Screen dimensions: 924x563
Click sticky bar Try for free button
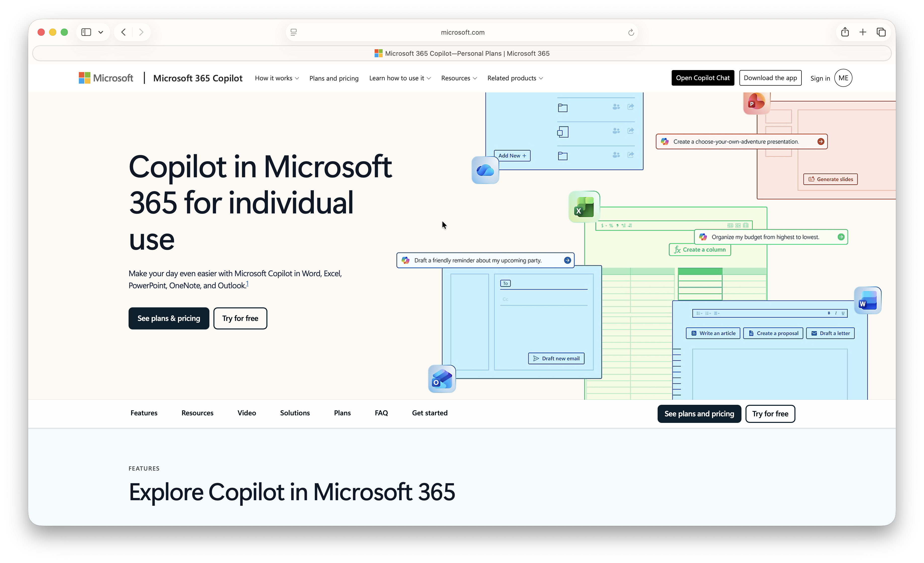(x=770, y=413)
